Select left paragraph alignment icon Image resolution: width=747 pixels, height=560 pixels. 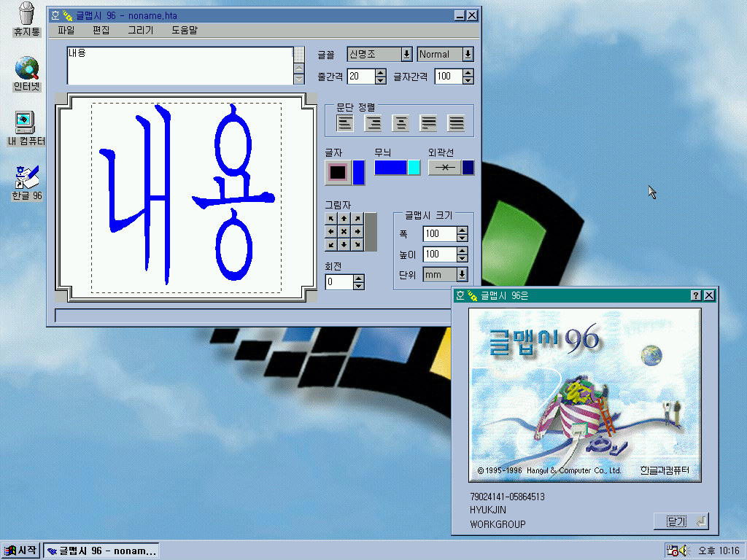click(345, 122)
